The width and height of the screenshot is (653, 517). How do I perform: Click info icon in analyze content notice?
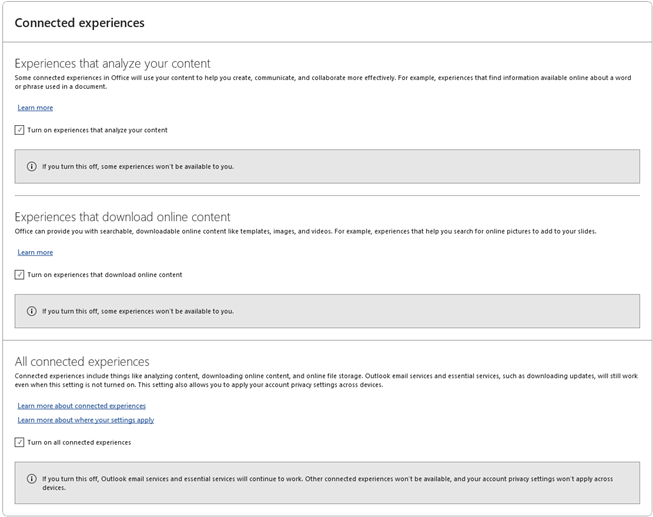pyautogui.click(x=31, y=167)
